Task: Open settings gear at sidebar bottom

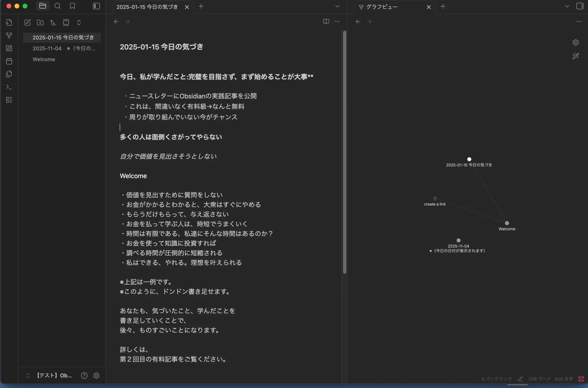Action: click(x=96, y=375)
